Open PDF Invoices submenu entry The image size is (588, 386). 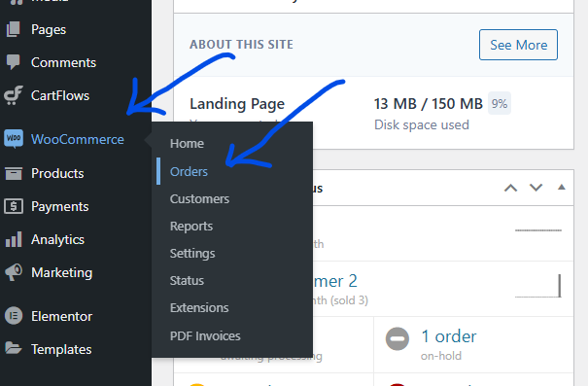click(x=205, y=335)
